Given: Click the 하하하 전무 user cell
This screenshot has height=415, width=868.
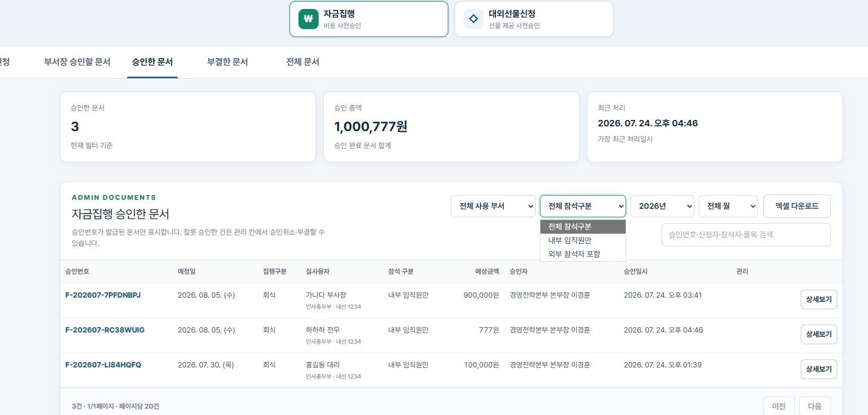Looking at the screenshot, I should 323,330.
